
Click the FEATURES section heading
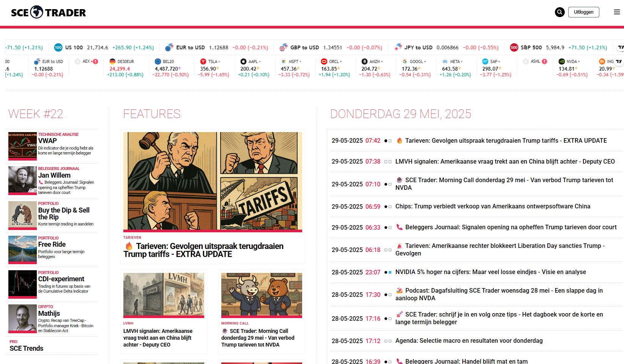[x=152, y=114]
